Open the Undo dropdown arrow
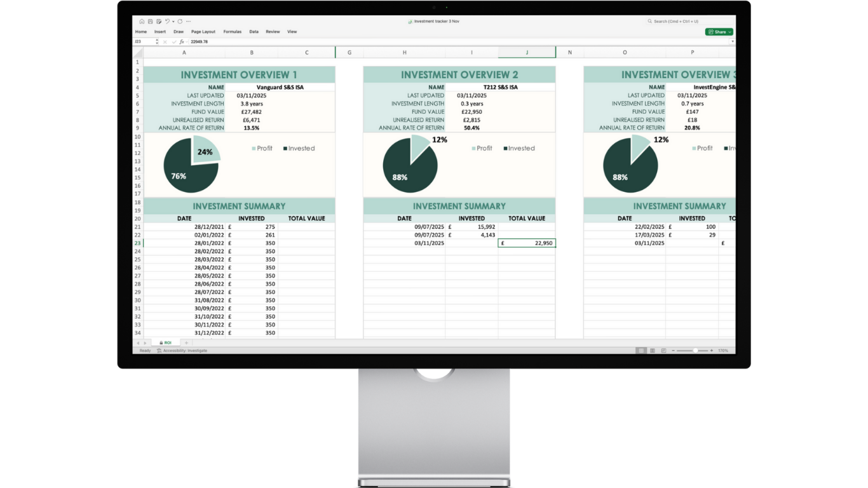 (172, 22)
